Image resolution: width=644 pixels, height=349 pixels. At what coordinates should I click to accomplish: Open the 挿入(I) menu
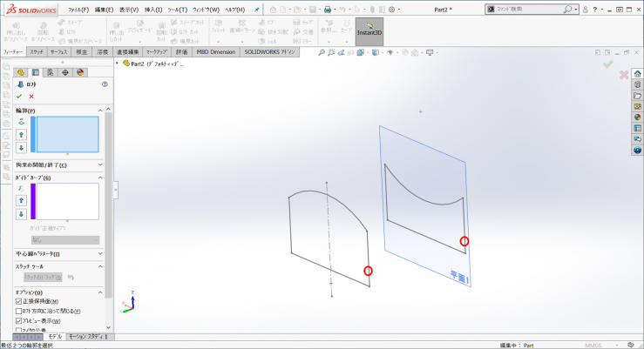[x=153, y=9]
